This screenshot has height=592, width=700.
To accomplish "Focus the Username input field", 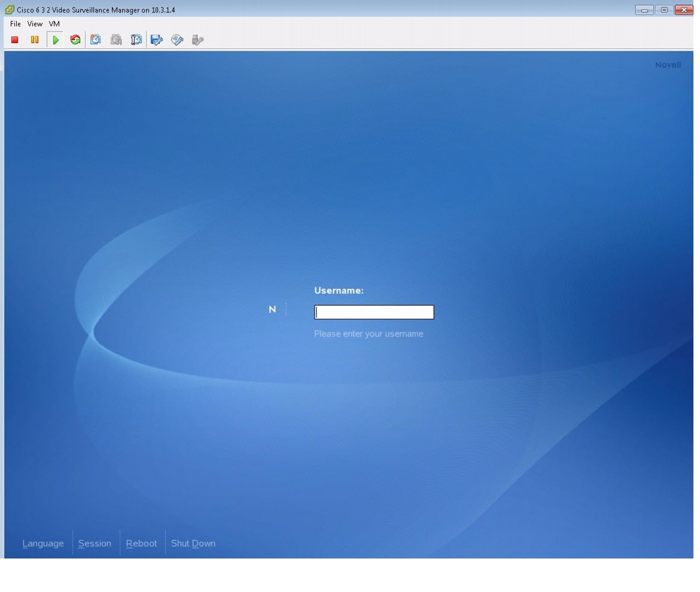I will pyautogui.click(x=374, y=312).
